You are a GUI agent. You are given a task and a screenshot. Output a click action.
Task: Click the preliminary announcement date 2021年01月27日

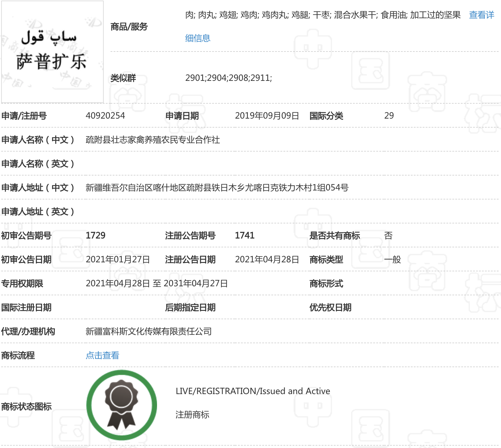click(x=118, y=259)
